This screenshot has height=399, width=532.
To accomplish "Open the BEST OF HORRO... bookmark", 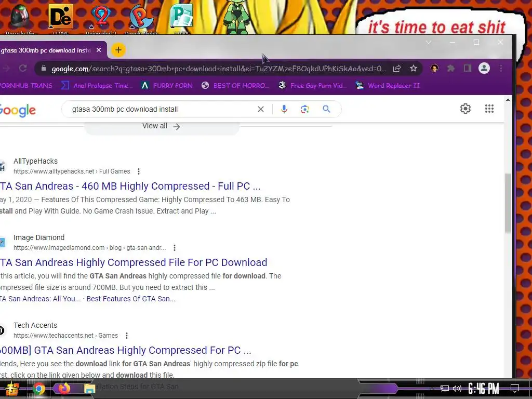I will [x=235, y=86].
